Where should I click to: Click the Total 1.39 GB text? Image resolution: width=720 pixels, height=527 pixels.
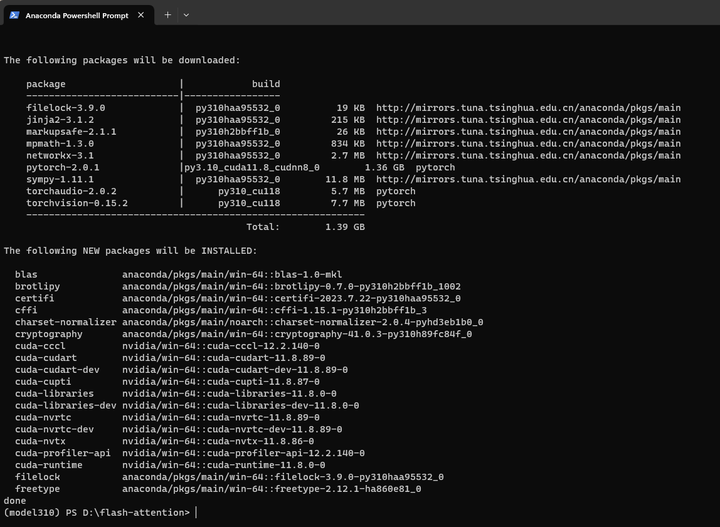click(305, 227)
